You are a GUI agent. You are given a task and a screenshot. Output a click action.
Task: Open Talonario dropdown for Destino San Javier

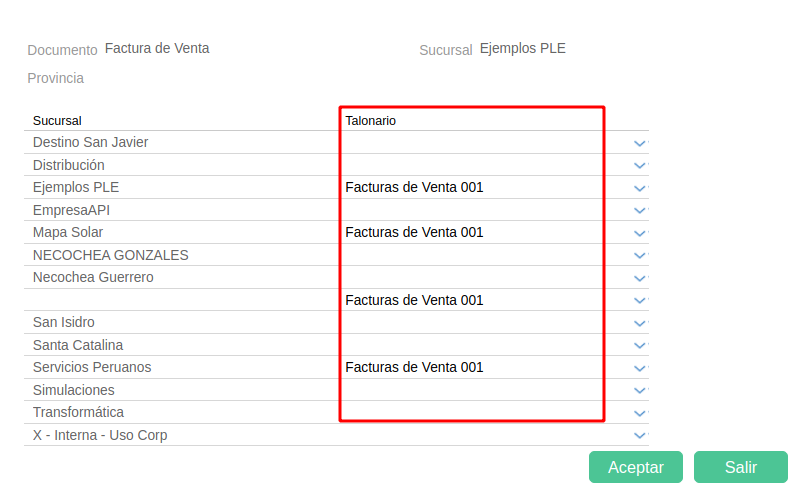tap(640, 143)
